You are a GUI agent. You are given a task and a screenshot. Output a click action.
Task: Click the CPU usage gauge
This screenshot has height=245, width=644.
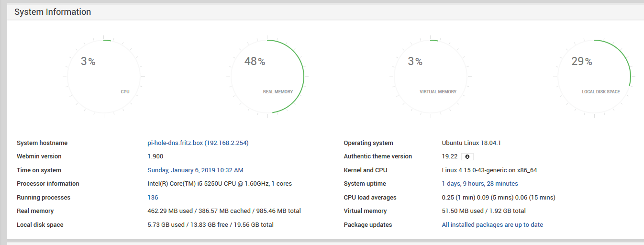click(x=105, y=77)
